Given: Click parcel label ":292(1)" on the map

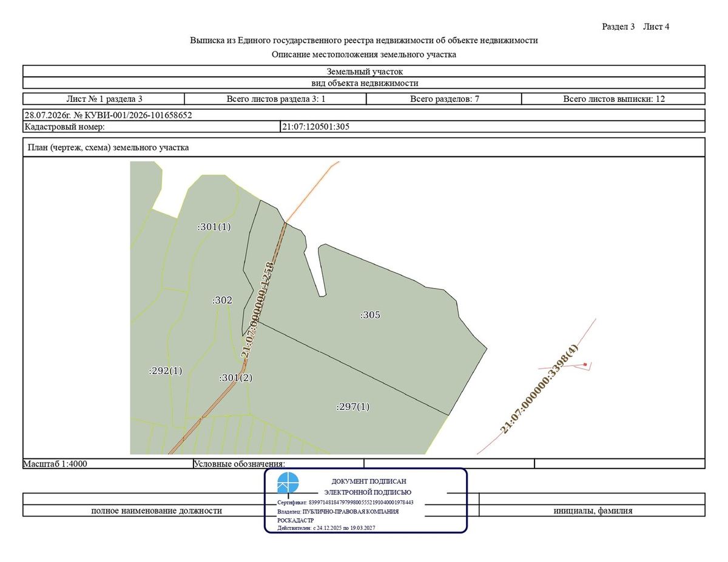Looking at the screenshot, I should click(166, 371).
